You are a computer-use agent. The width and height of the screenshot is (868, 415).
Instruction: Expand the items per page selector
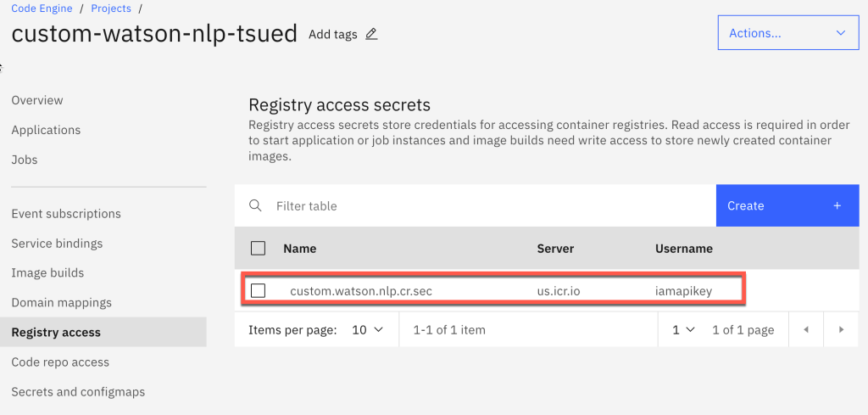tap(367, 329)
